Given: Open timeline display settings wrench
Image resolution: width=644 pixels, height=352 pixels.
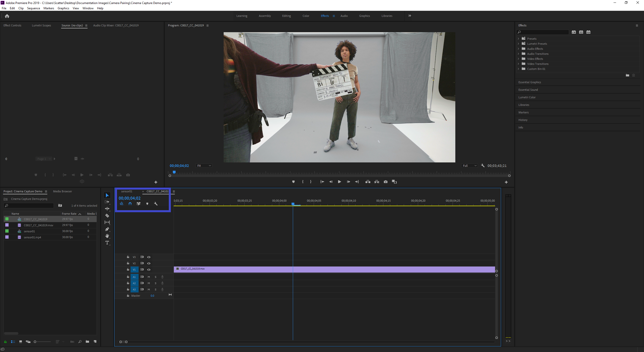Looking at the screenshot, I should [x=156, y=204].
